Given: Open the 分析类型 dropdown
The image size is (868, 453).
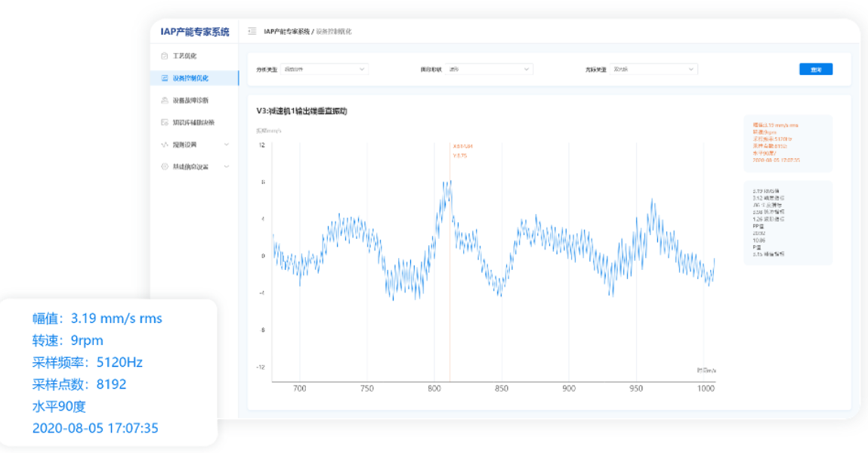Looking at the screenshot, I should 325,70.
